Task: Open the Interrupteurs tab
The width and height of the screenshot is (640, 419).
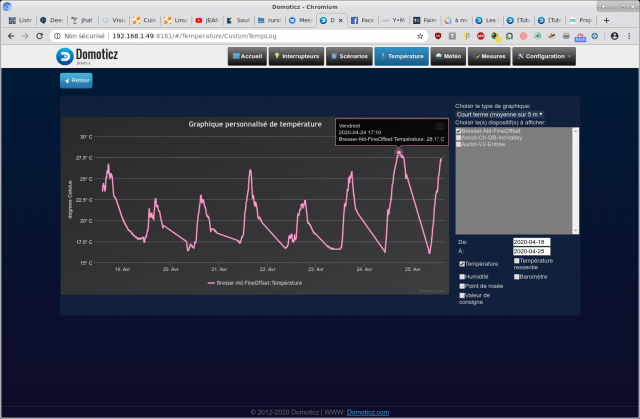Action: (x=296, y=56)
